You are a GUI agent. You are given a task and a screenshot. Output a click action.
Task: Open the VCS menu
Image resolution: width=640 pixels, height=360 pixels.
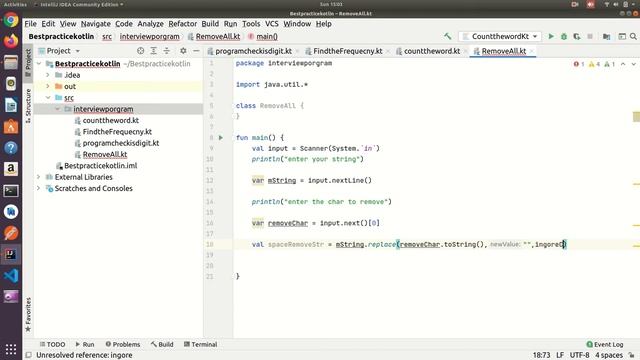click(271, 24)
